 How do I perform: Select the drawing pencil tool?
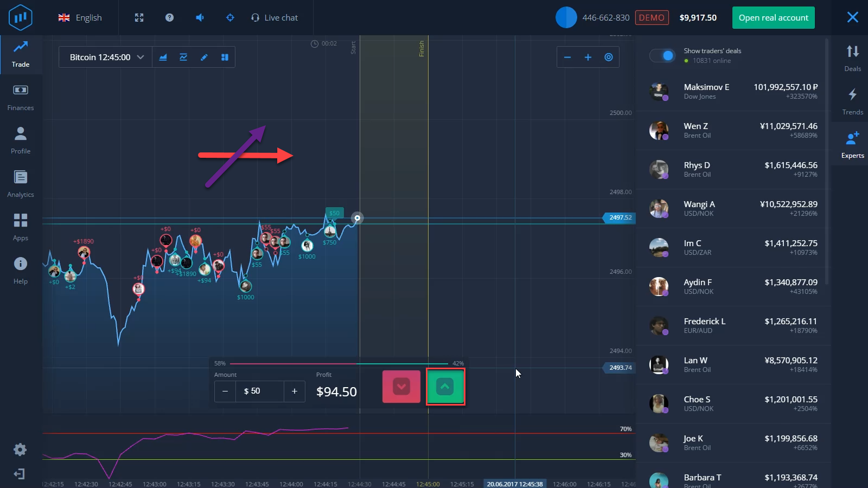pyautogui.click(x=204, y=57)
